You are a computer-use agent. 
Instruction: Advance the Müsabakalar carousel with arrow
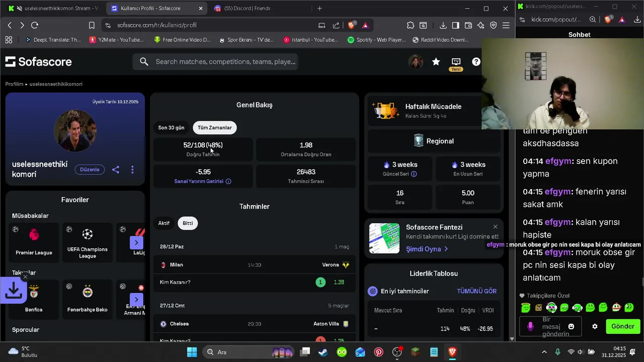[136, 242]
